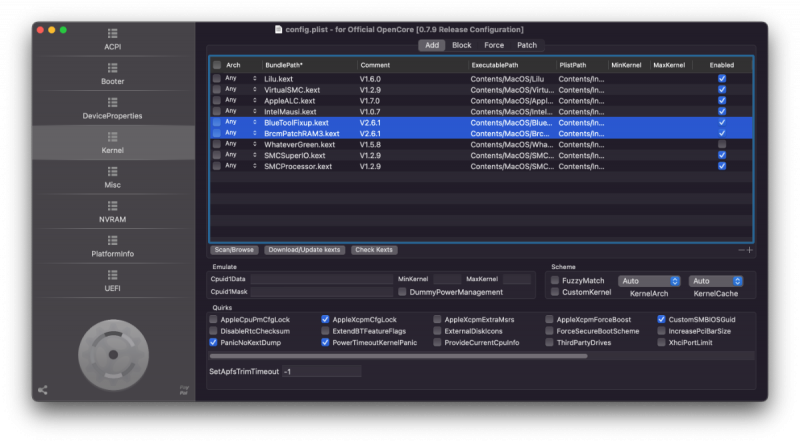This screenshot has width=800, height=444.
Task: Click the SetApfsTrimTimeout input field
Action: pyautogui.click(x=320, y=371)
